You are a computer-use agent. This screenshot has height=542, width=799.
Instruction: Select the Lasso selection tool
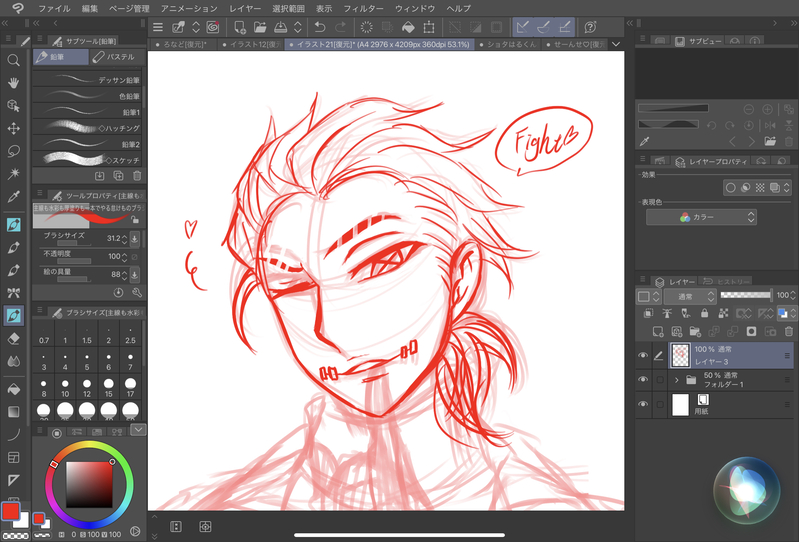14,151
